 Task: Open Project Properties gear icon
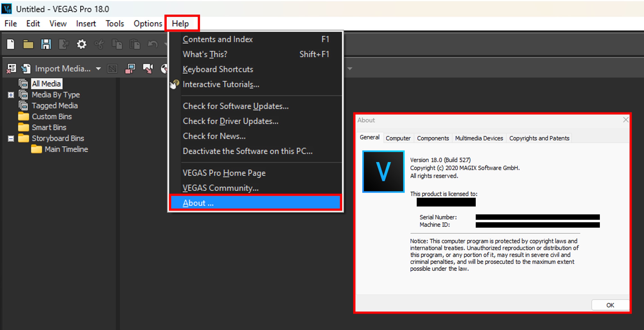(82, 45)
